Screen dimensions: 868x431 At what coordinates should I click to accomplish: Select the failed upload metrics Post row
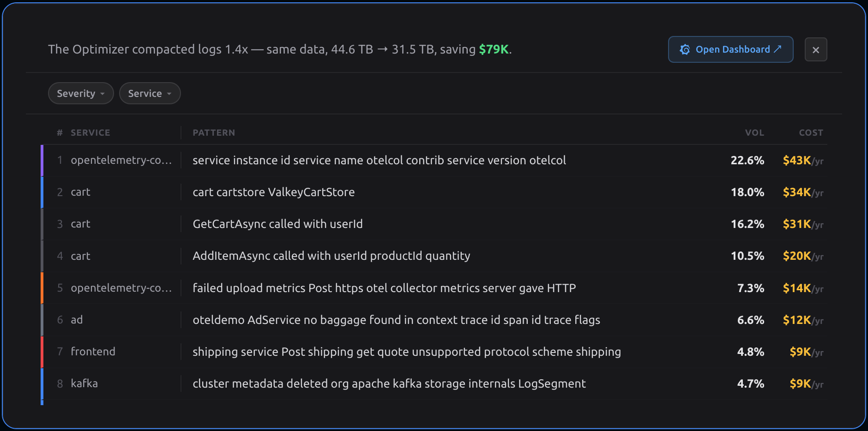(x=384, y=288)
